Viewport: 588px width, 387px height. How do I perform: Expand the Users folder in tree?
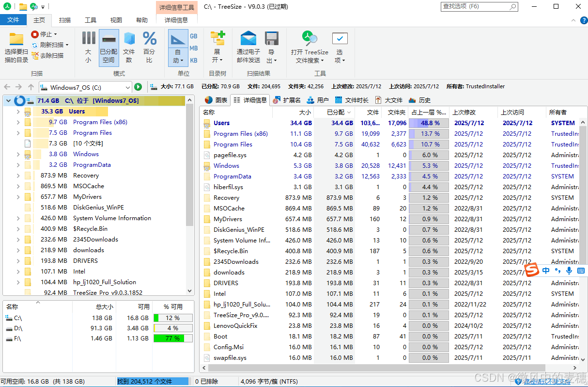tap(18, 112)
